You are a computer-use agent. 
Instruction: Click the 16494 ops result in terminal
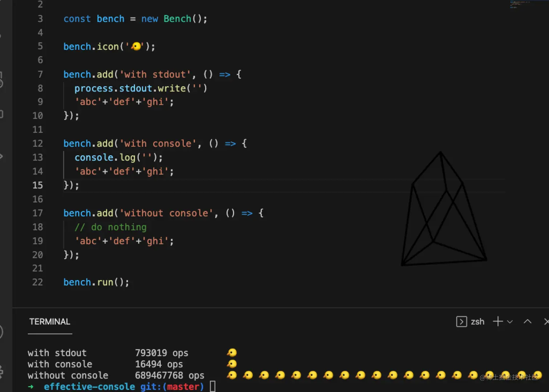[x=159, y=364]
